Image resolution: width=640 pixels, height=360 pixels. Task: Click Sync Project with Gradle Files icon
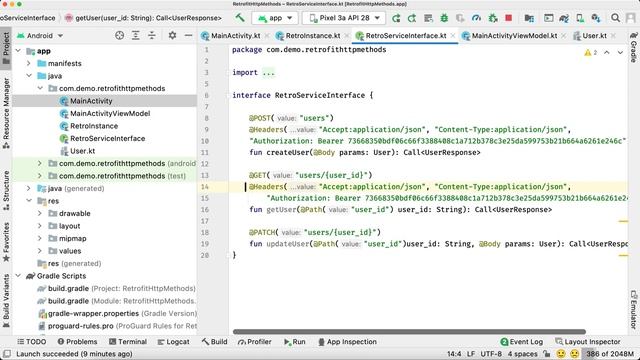click(564, 18)
